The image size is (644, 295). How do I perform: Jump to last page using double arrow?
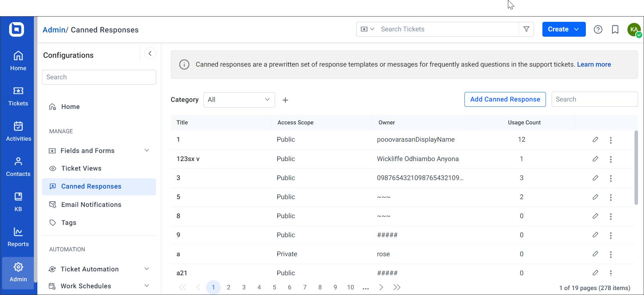397,287
